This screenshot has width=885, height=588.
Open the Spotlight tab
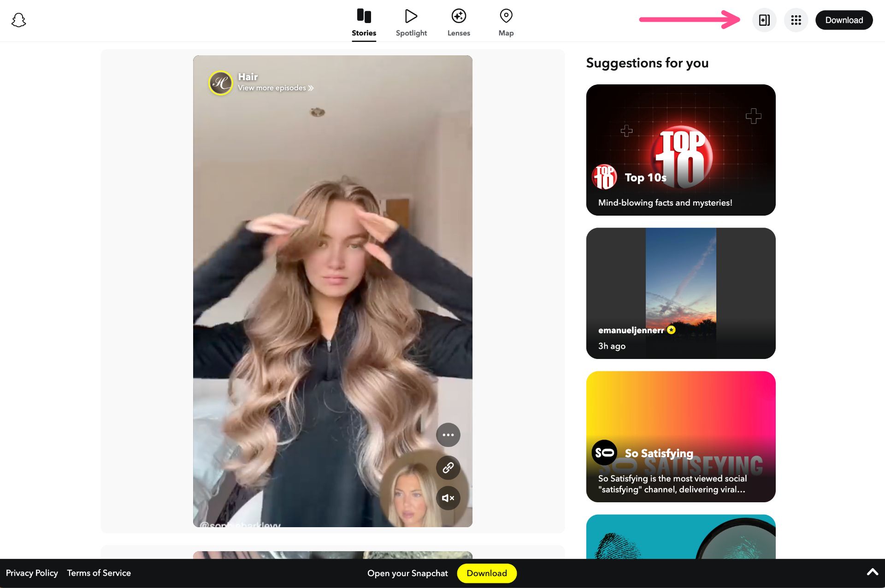click(x=411, y=22)
